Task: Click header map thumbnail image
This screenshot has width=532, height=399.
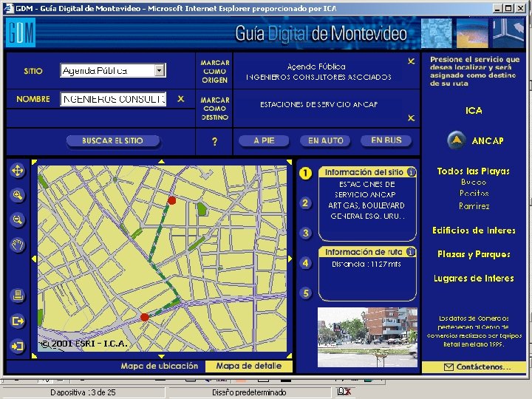Action: pos(437,33)
